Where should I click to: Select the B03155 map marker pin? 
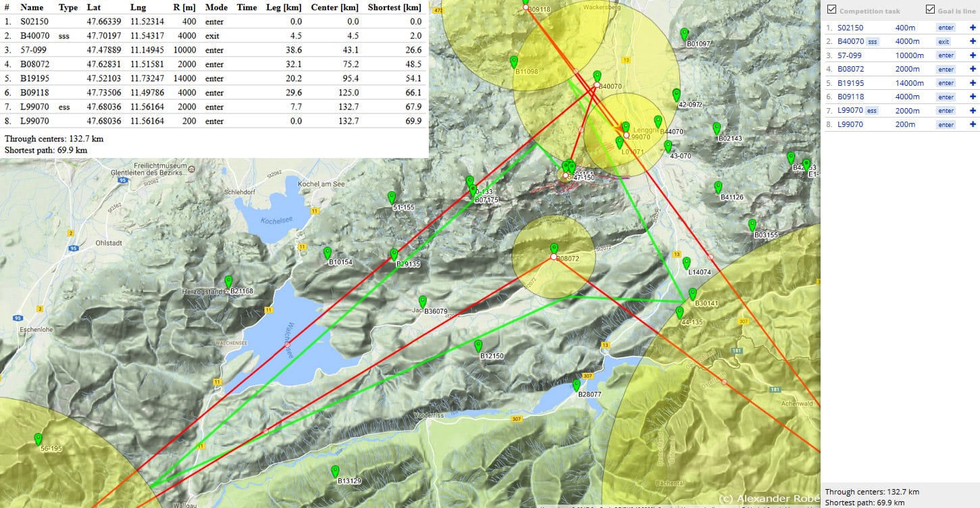(752, 226)
